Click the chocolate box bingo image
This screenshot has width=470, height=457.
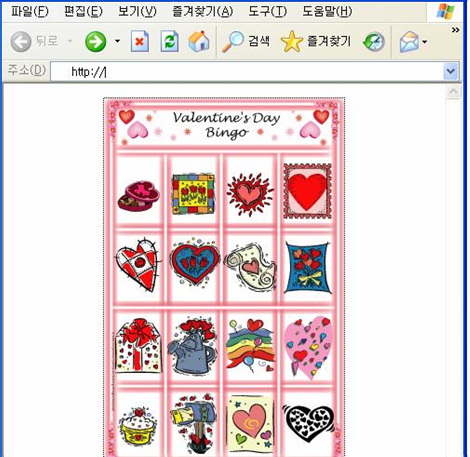pos(139,196)
